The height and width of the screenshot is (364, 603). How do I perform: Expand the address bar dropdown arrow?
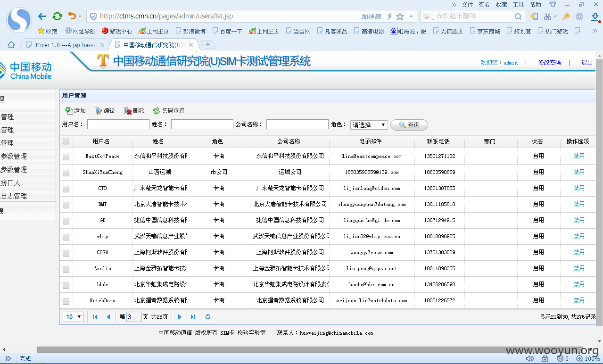(411, 17)
